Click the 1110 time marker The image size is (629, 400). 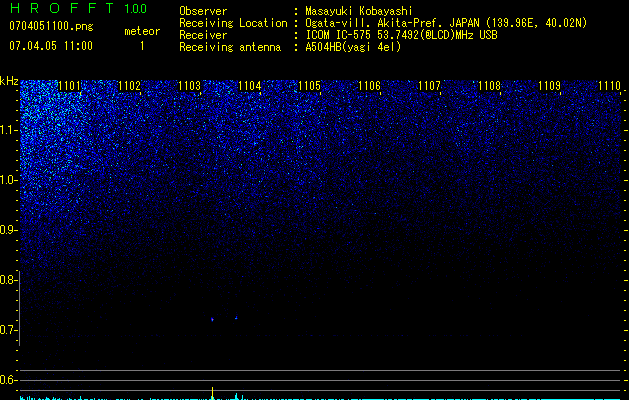(x=609, y=86)
